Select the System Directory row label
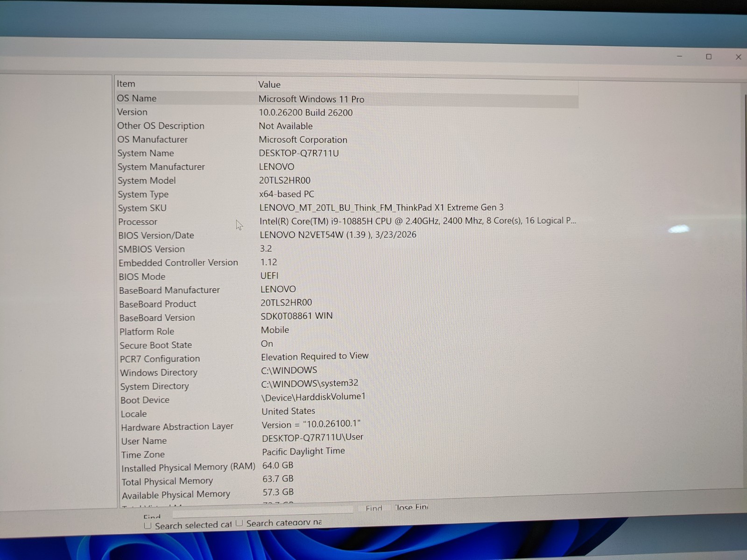 (x=155, y=386)
